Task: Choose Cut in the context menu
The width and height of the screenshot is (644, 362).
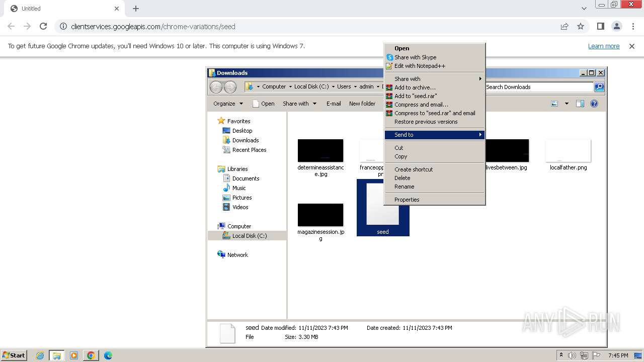Action: pyautogui.click(x=435, y=148)
